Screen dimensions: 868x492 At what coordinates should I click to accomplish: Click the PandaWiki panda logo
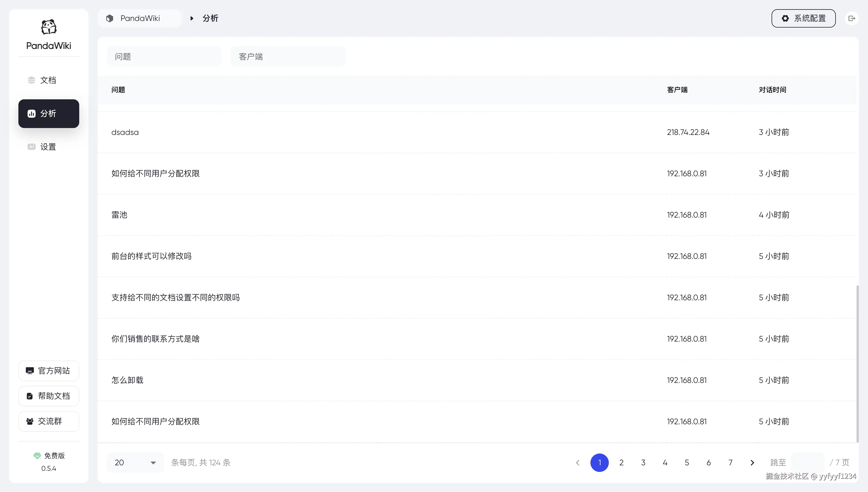click(x=49, y=27)
